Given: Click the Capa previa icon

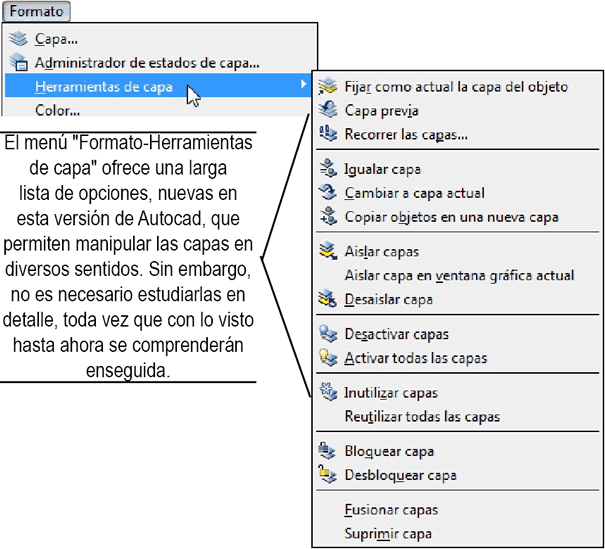Looking at the screenshot, I should (x=328, y=110).
